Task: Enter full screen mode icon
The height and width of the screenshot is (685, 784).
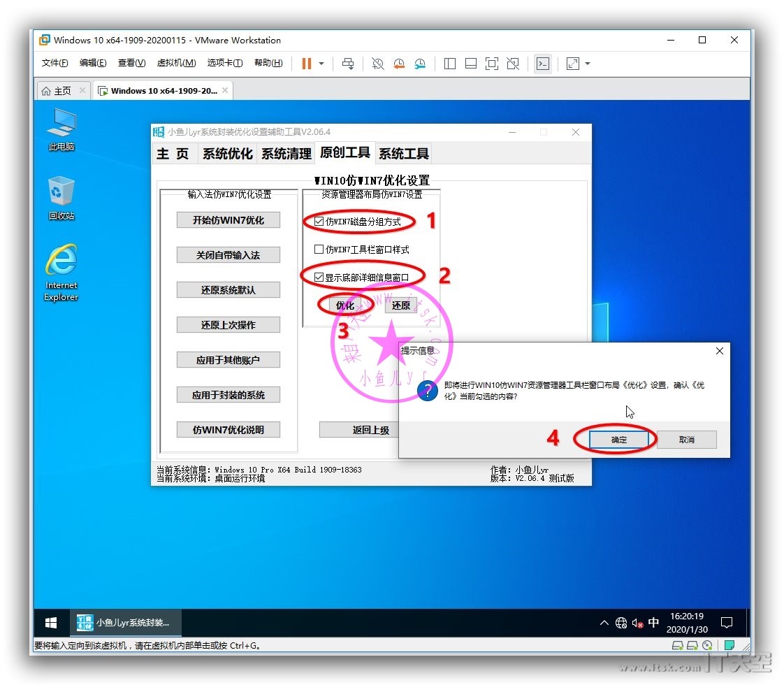Action: [492, 64]
